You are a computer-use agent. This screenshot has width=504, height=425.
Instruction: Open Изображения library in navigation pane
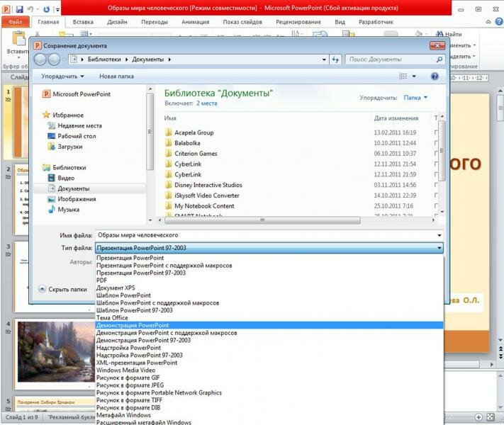pos(72,199)
